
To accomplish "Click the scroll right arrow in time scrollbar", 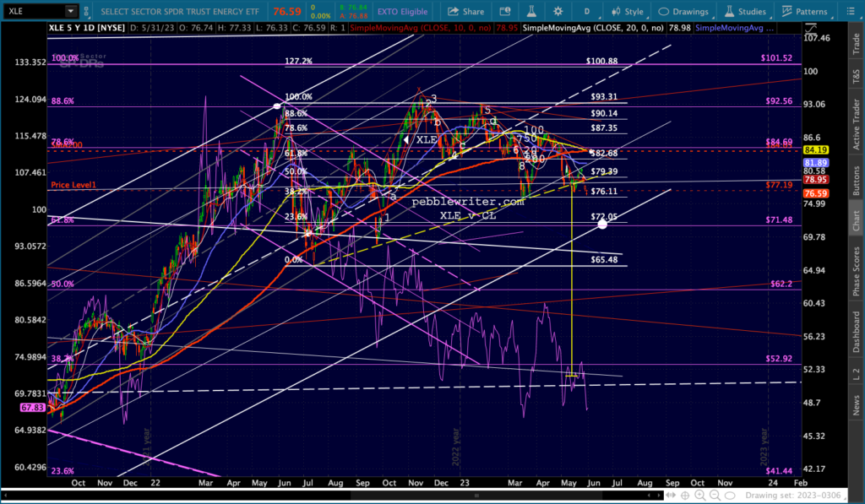I will click(x=659, y=496).
